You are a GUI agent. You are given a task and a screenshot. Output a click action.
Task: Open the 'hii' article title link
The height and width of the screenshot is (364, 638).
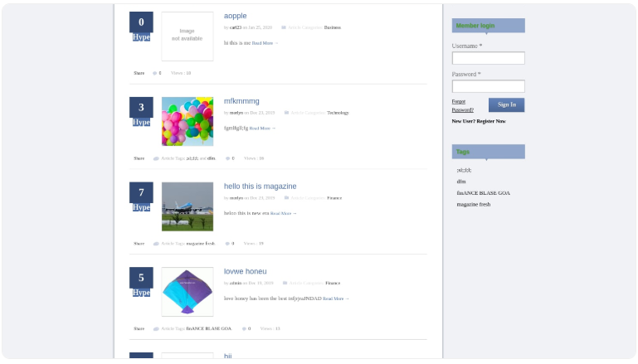227,356
